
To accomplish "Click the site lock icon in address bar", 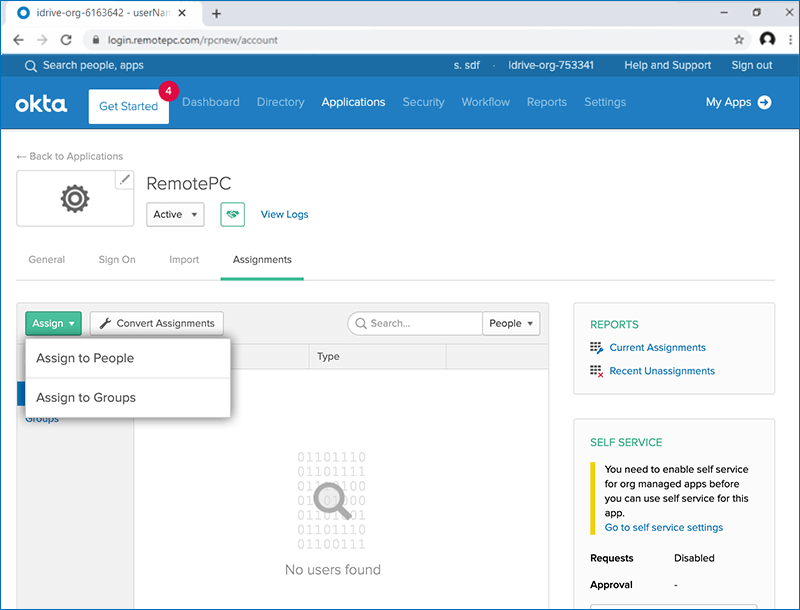I will [95, 40].
